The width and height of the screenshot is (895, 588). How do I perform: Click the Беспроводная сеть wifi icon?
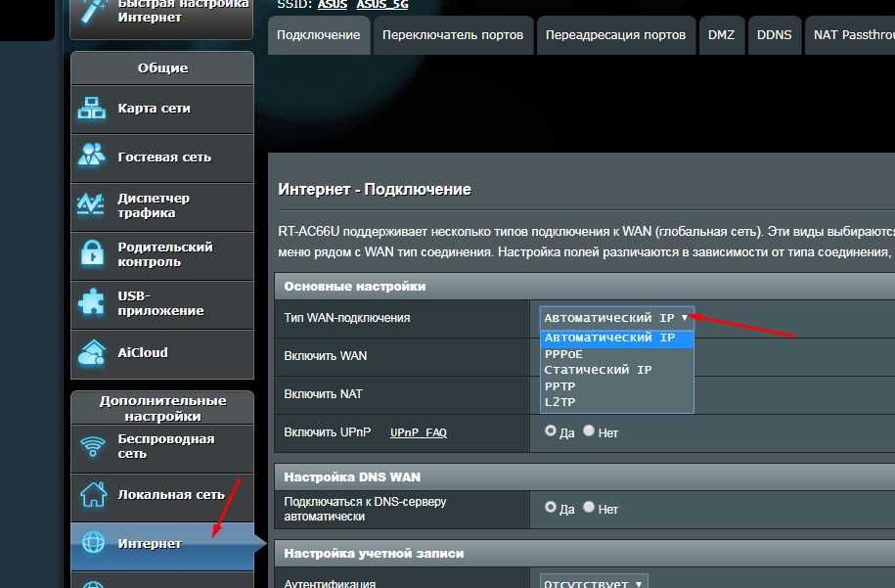[x=93, y=446]
